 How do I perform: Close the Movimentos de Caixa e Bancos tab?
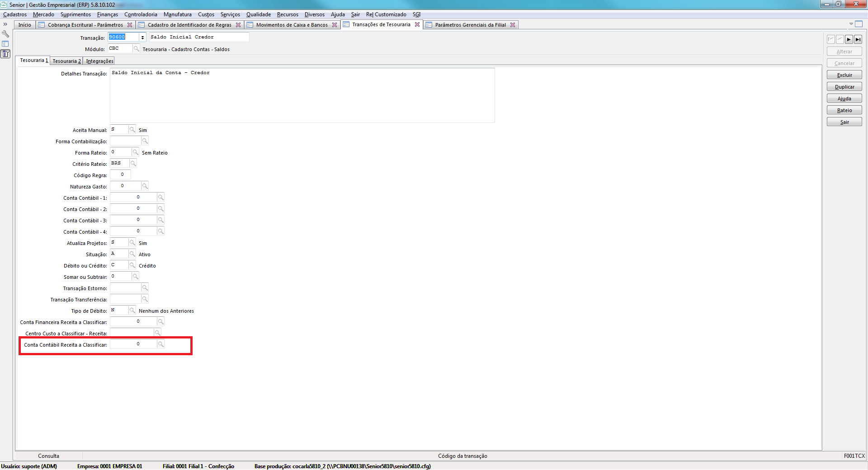[335, 25]
